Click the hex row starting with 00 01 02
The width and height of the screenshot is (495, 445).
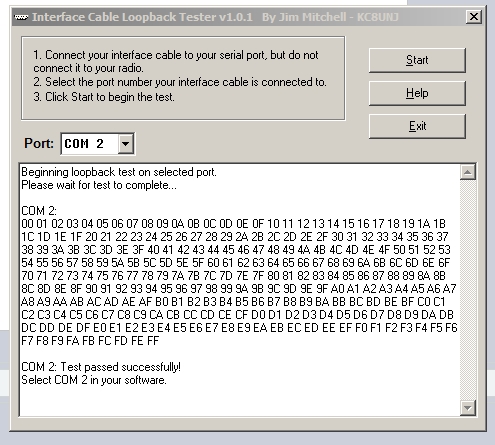pyautogui.click(x=233, y=224)
